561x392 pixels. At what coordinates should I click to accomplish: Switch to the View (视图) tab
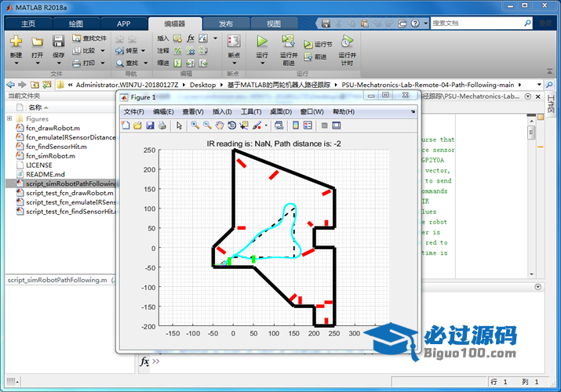tap(274, 24)
